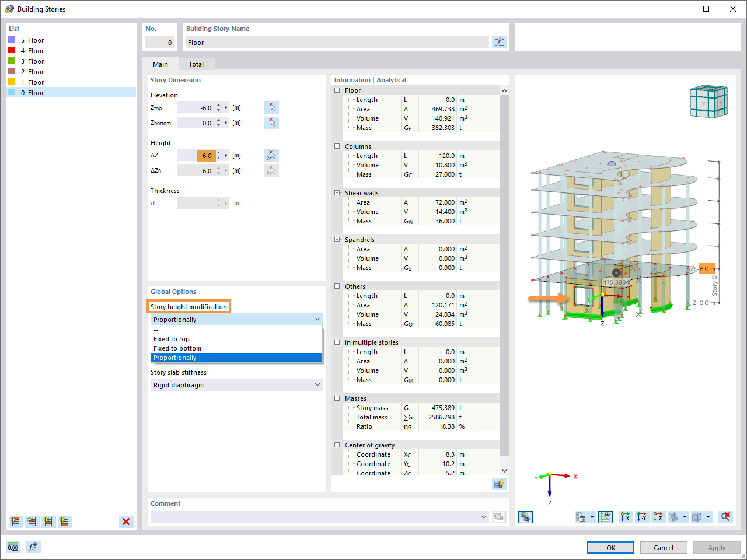The height and width of the screenshot is (560, 747).
Task: Collapse the In multiple stories group
Action: tap(337, 342)
